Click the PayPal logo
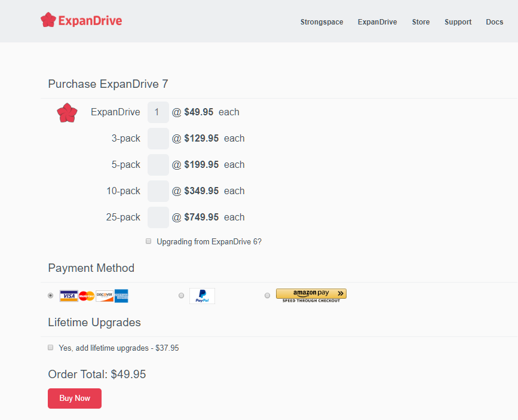 coord(202,296)
